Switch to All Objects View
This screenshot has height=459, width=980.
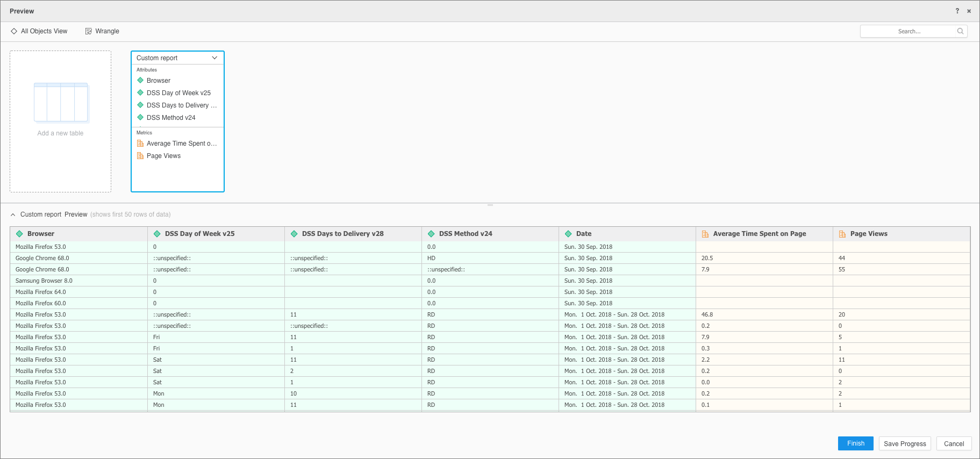tap(39, 31)
